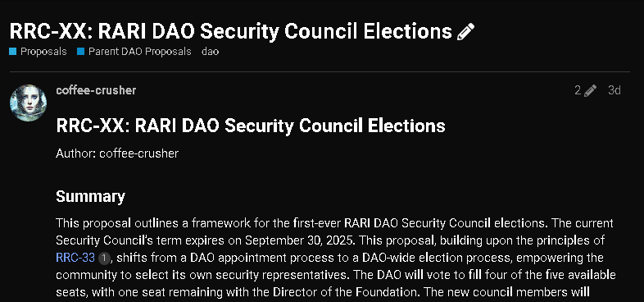The height and width of the screenshot is (302, 644).
Task: Click the 3d post timestamp
Action: 615,90
